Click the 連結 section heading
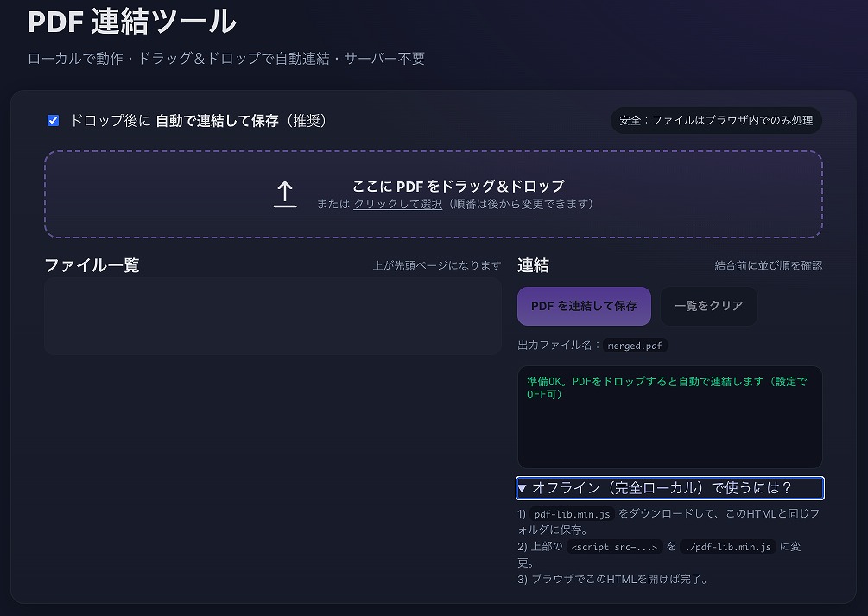868x616 pixels. (533, 265)
